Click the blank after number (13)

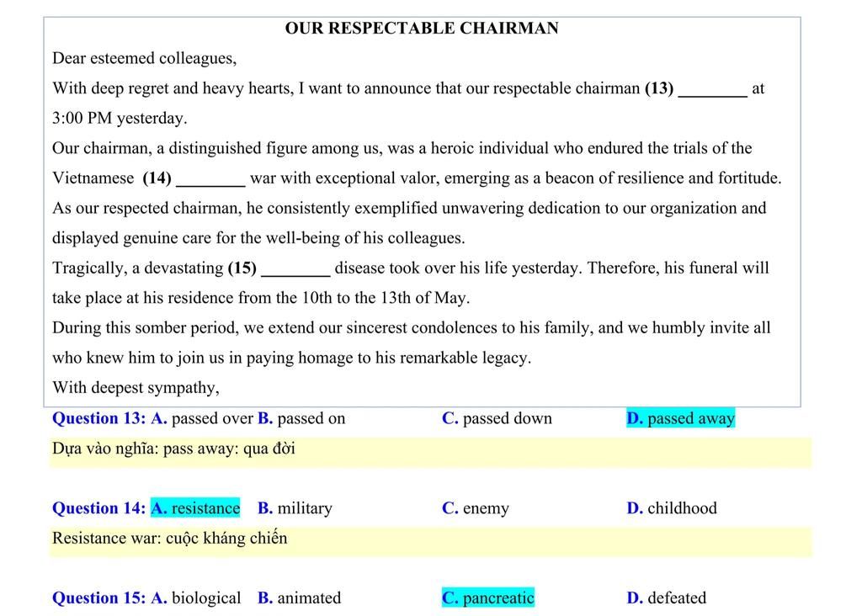(712, 89)
